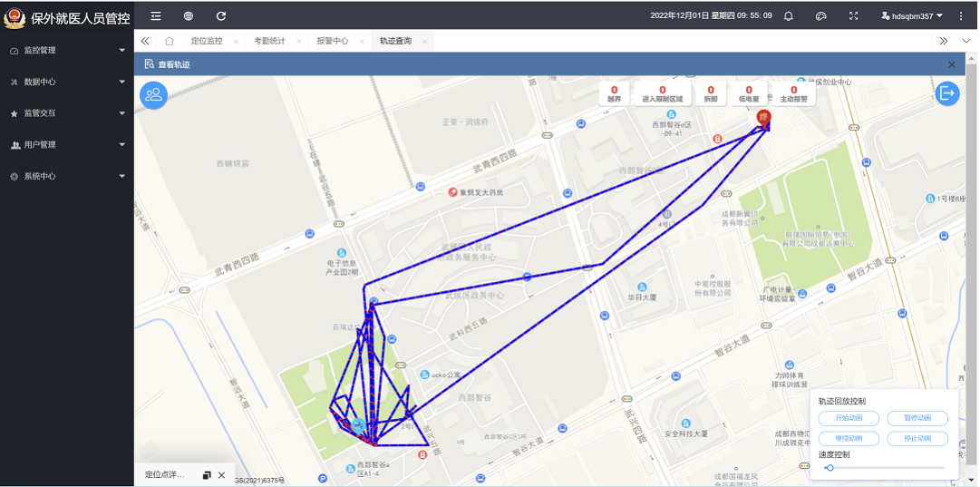This screenshot has height=487, width=980.
Task: Collapse the sidebar with the menu-fold icon
Action: pyautogui.click(x=156, y=15)
